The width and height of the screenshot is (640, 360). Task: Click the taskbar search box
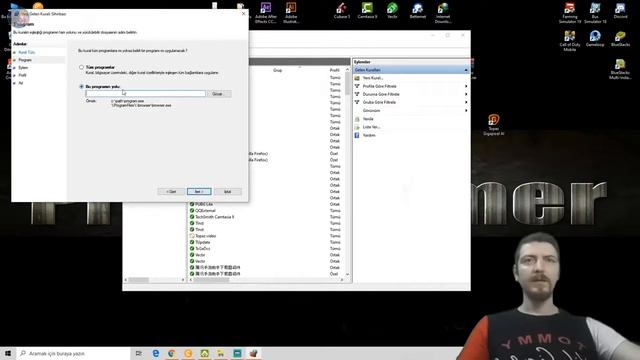[x=73, y=353]
